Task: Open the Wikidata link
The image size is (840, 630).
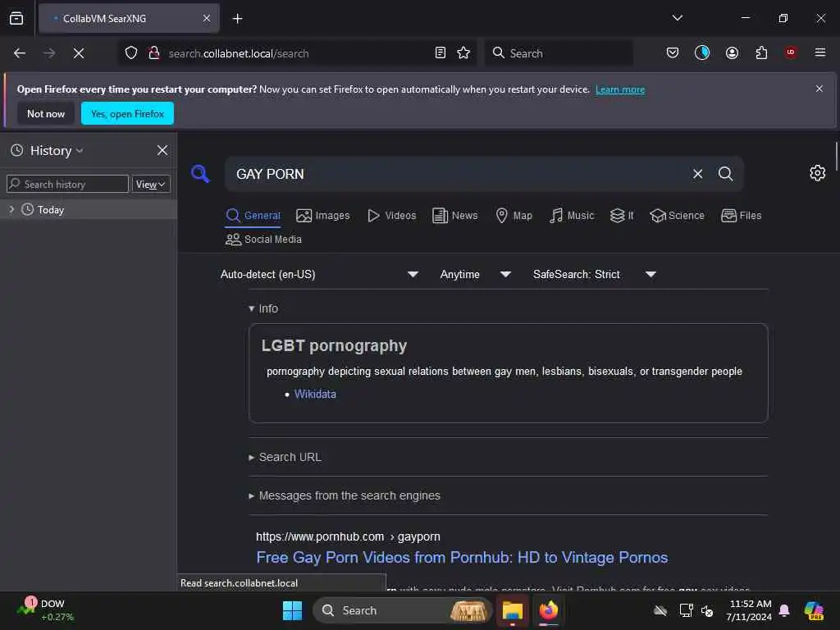Action: click(x=315, y=394)
